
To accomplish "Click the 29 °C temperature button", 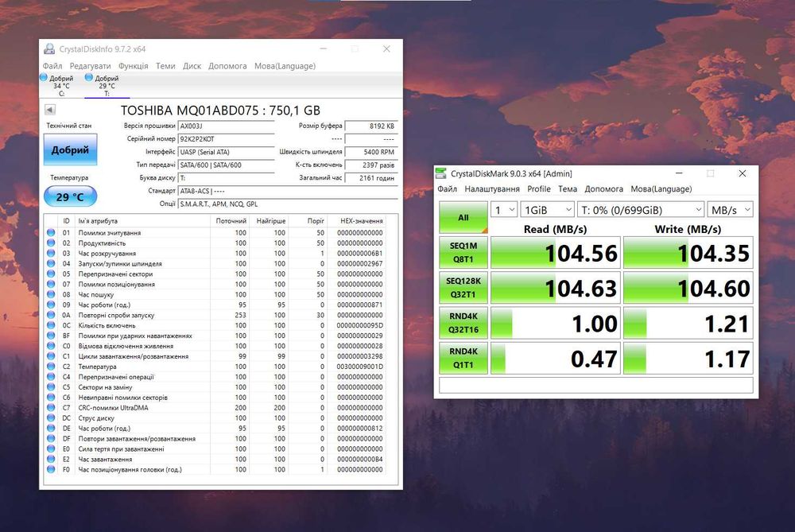I will (x=70, y=196).
